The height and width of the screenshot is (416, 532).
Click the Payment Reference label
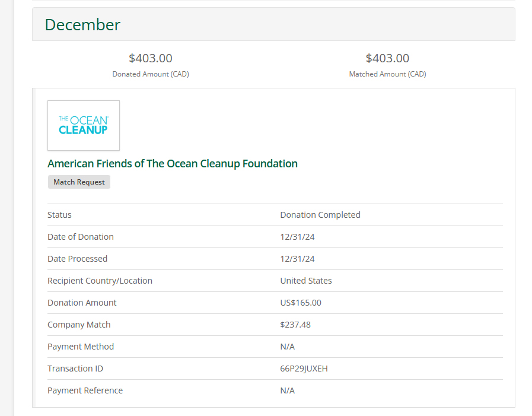pyautogui.click(x=85, y=390)
